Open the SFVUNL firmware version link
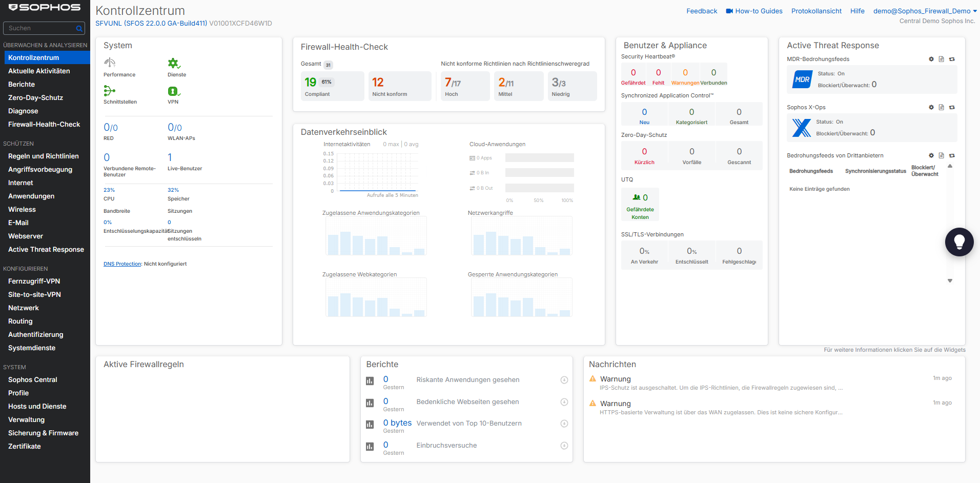This screenshot has height=483, width=980. click(151, 23)
